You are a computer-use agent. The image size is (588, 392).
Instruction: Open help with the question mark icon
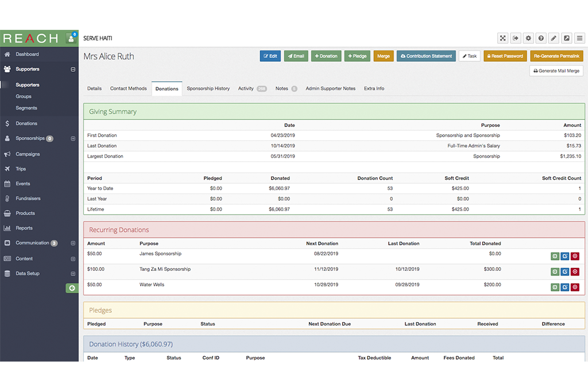click(541, 38)
